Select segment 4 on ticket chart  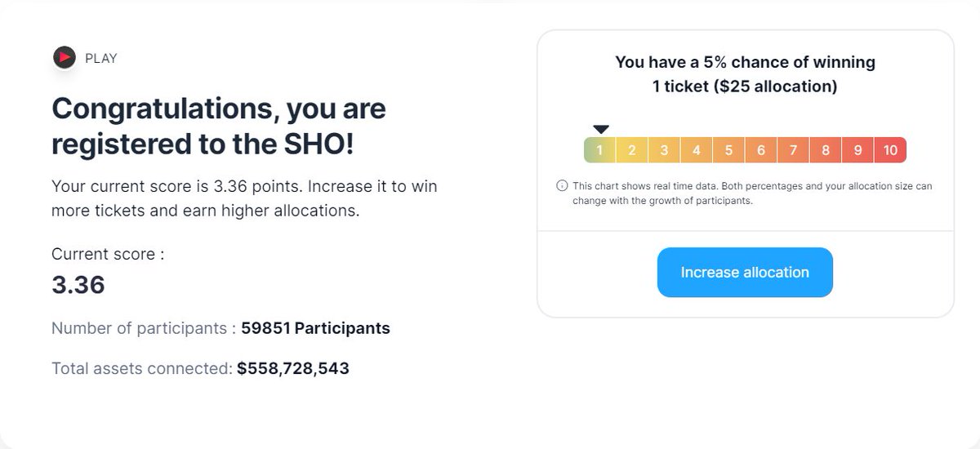coord(697,150)
